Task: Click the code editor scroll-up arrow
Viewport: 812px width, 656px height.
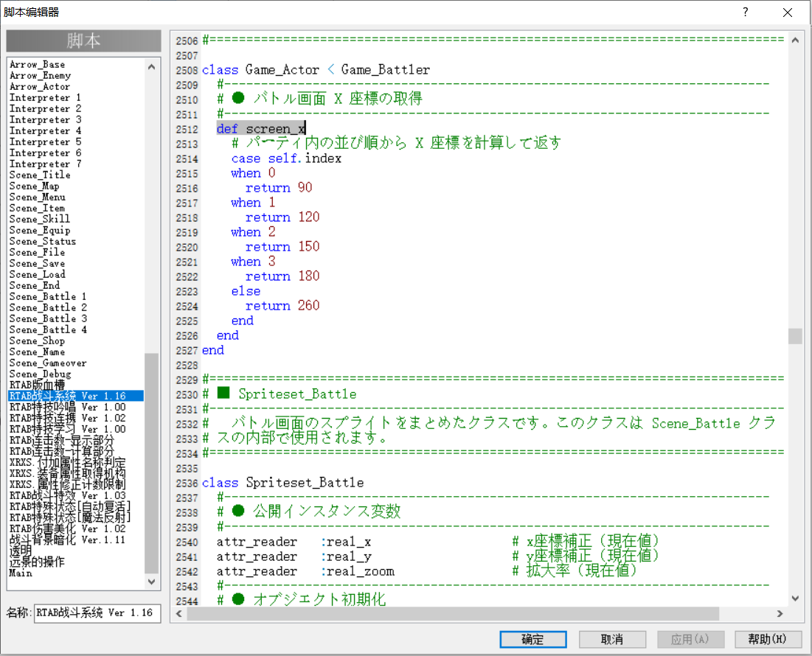Action: [x=795, y=41]
